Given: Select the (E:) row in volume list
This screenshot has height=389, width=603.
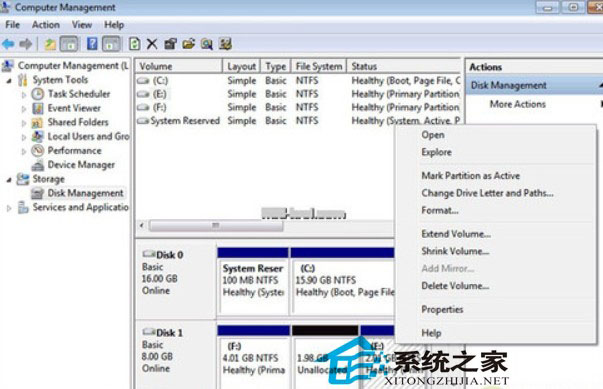Looking at the screenshot, I should tap(298, 94).
